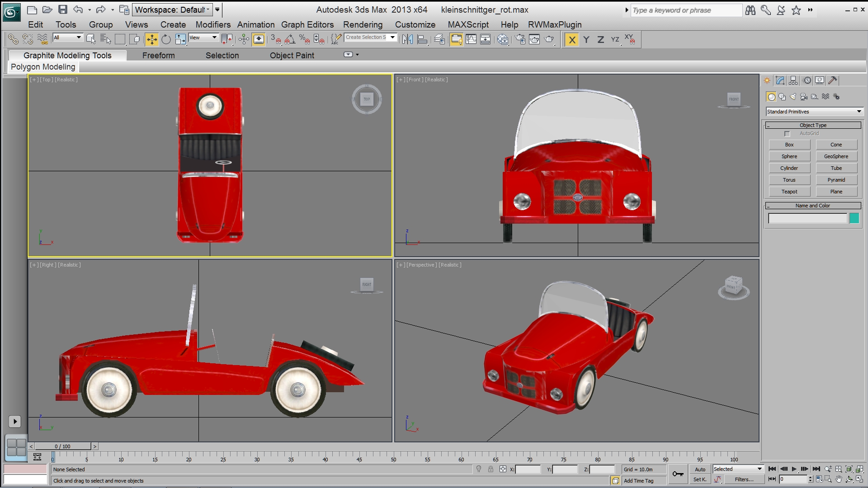The height and width of the screenshot is (488, 868).
Task: Activate the Select and Rotate tool
Action: point(166,40)
